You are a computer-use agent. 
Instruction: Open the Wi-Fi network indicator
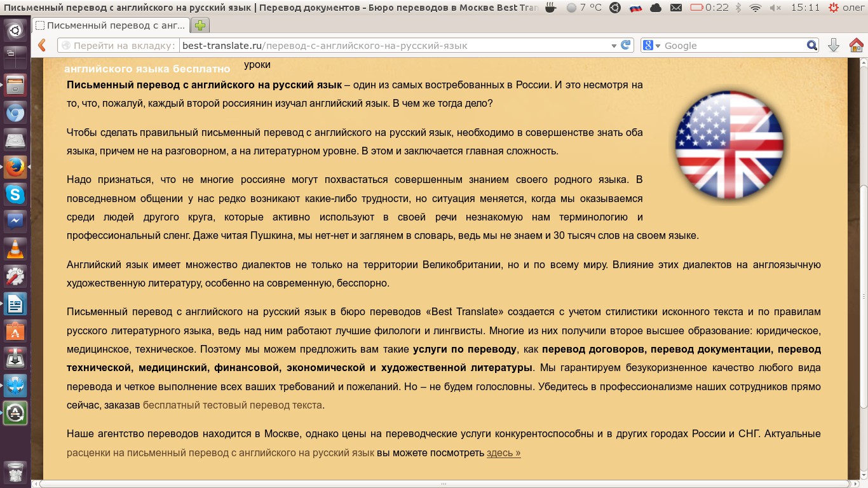[x=755, y=8]
